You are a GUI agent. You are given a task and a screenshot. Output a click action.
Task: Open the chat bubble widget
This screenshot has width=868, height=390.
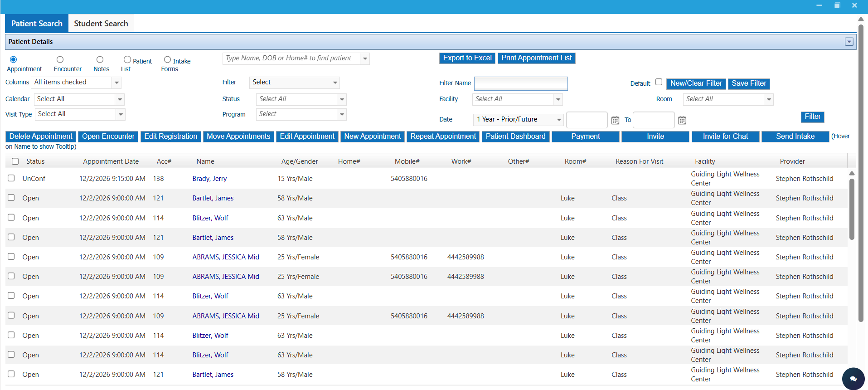(853, 379)
